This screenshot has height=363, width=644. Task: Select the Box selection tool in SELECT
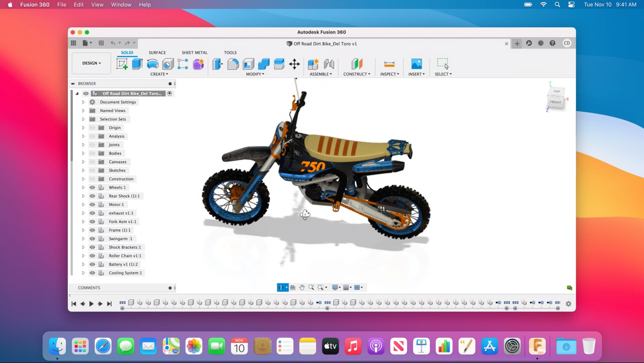click(443, 64)
